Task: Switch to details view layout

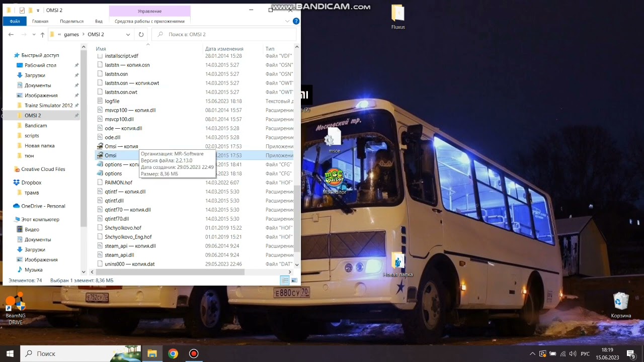Action: point(285,280)
